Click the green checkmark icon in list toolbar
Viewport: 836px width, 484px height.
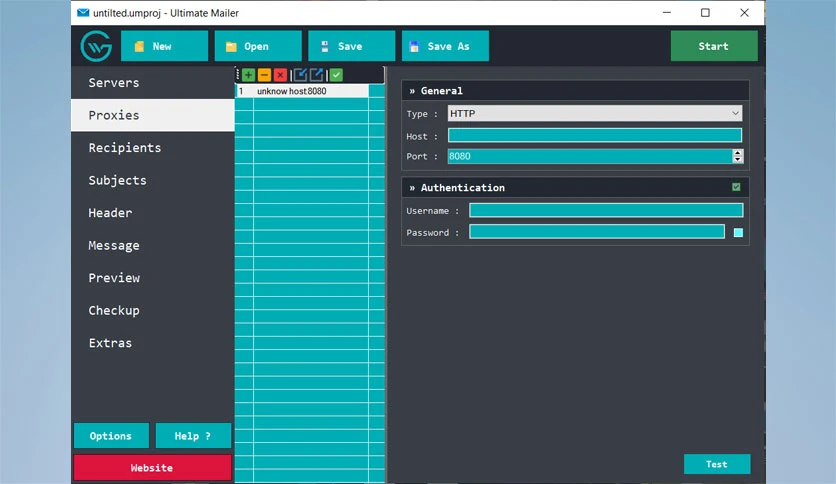pyautogui.click(x=336, y=75)
